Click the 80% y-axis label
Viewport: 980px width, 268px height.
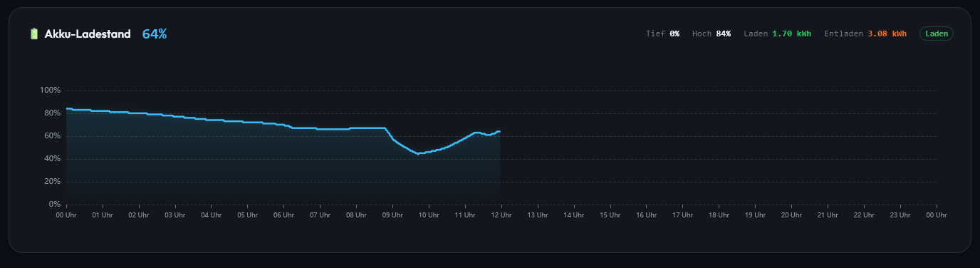[x=53, y=113]
